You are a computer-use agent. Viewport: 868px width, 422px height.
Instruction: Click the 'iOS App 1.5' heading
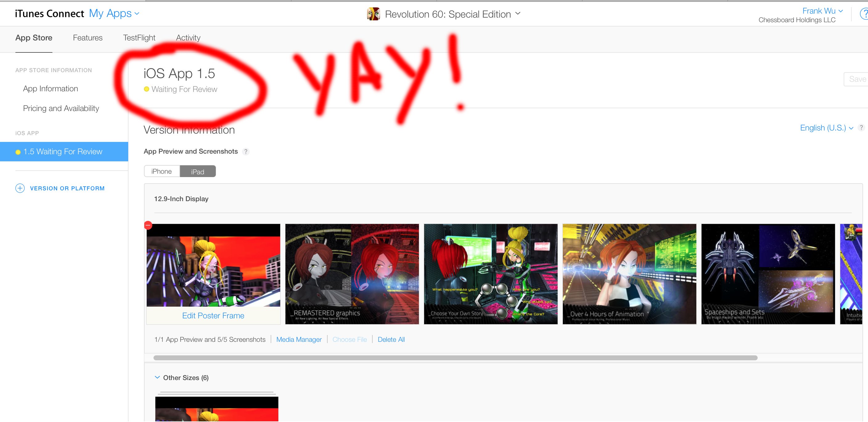point(179,73)
